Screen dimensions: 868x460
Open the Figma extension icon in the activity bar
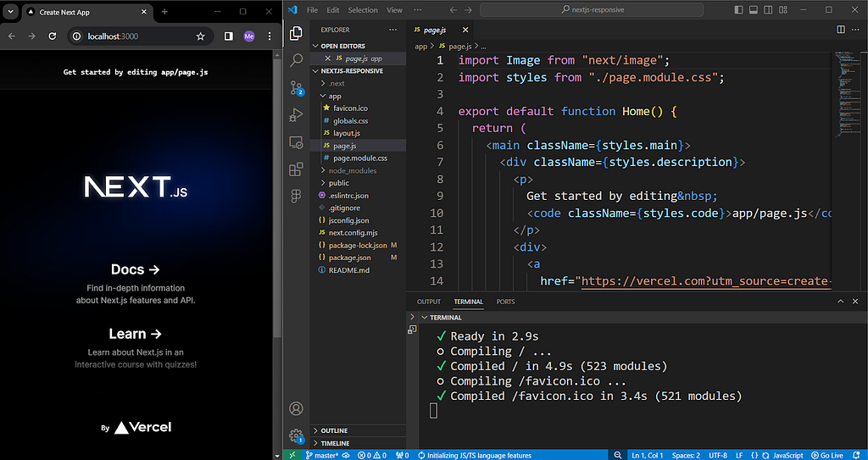pyautogui.click(x=296, y=196)
